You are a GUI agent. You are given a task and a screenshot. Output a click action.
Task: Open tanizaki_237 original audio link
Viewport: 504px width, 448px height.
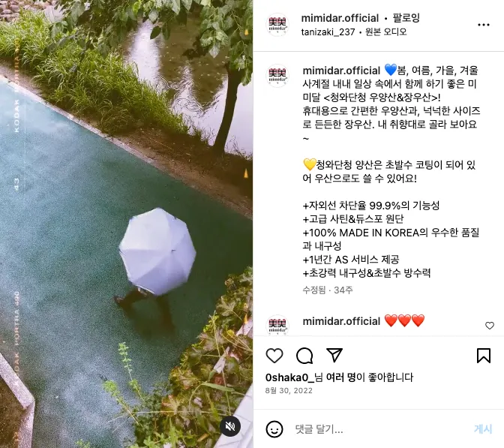[x=354, y=32]
